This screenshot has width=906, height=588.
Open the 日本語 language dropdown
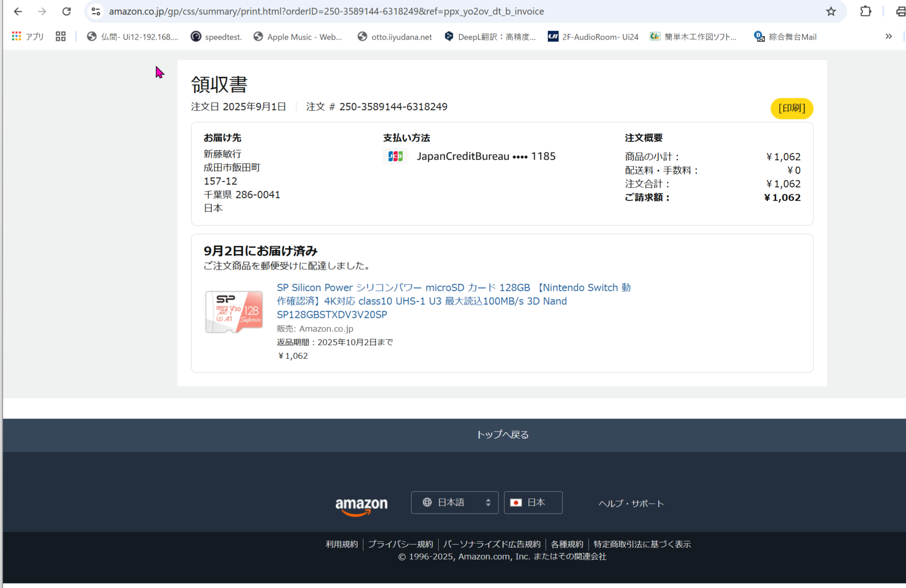(x=455, y=502)
